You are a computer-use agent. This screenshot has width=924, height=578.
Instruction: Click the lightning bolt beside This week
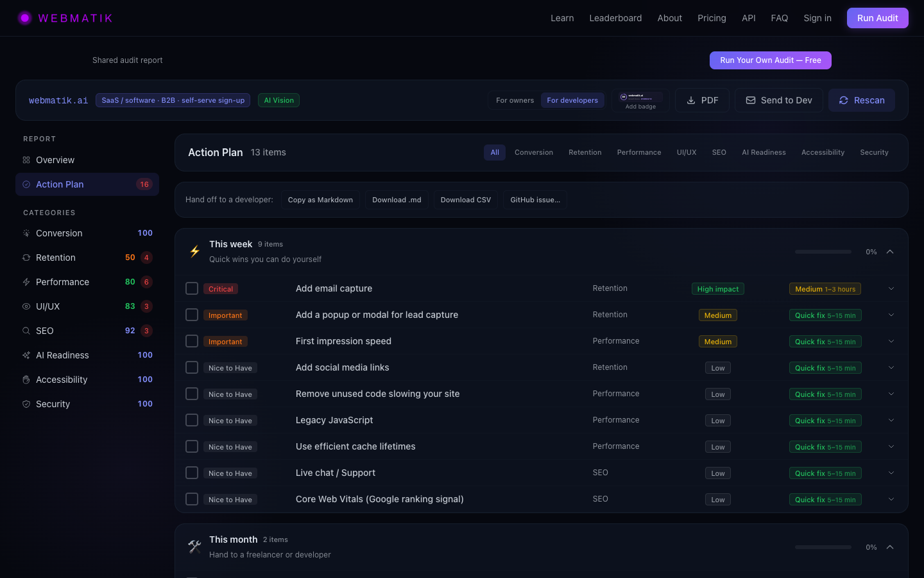tap(195, 251)
